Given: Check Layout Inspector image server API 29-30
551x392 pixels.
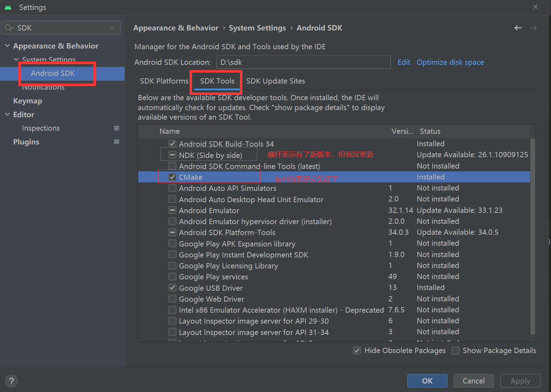Looking at the screenshot, I should [172, 321].
